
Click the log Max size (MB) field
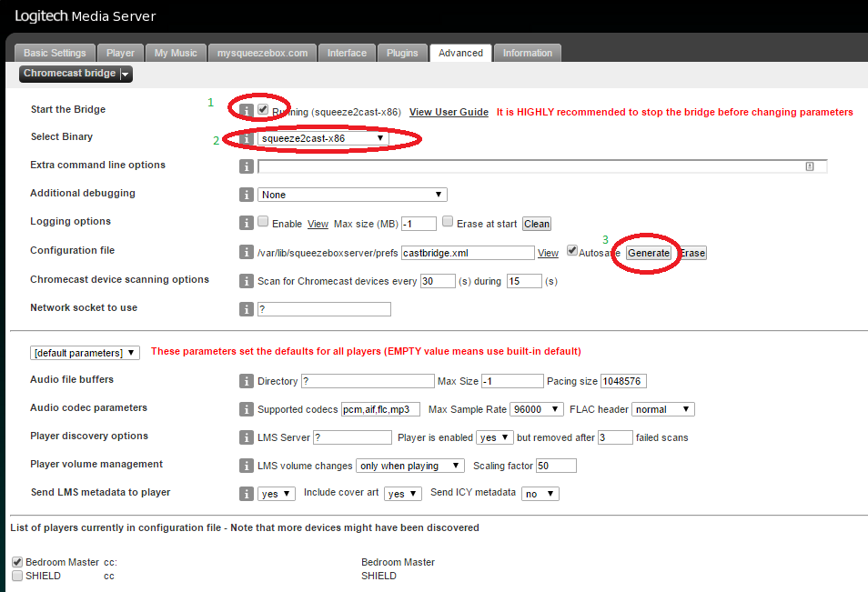419,224
